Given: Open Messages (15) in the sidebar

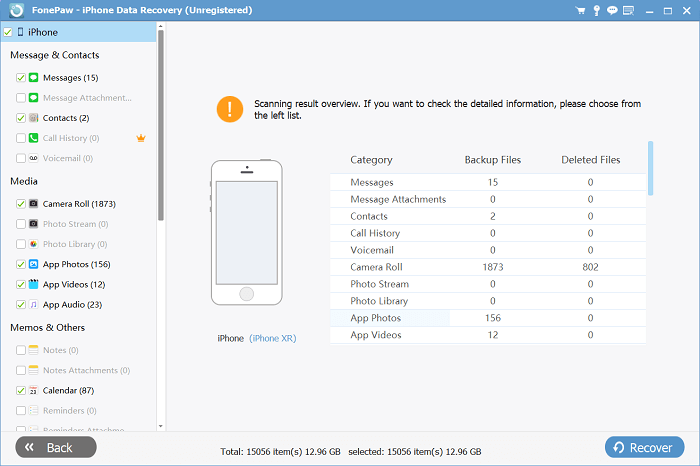Looking at the screenshot, I should tap(71, 78).
